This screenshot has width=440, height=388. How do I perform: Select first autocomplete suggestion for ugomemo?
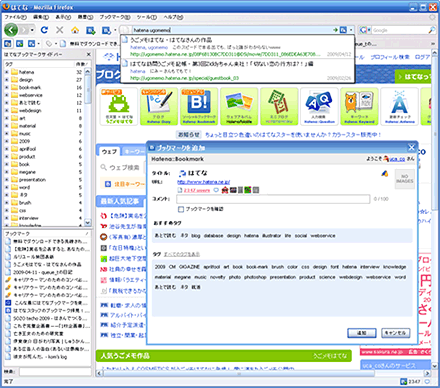[237, 47]
